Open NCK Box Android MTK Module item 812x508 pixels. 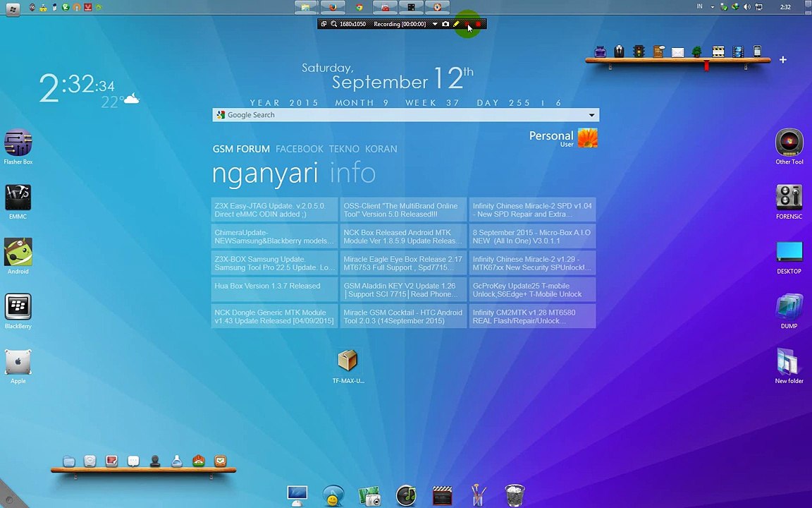coord(403,236)
